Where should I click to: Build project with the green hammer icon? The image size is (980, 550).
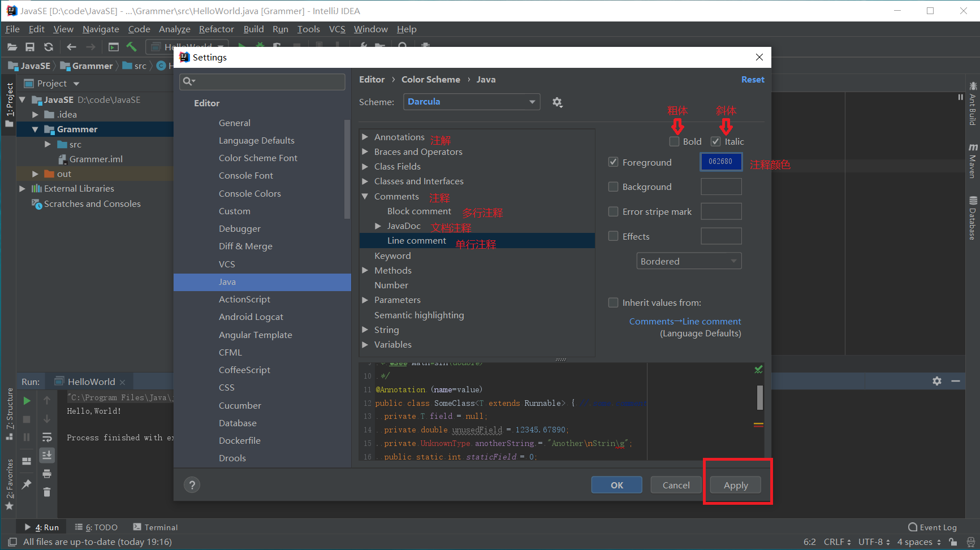point(132,47)
